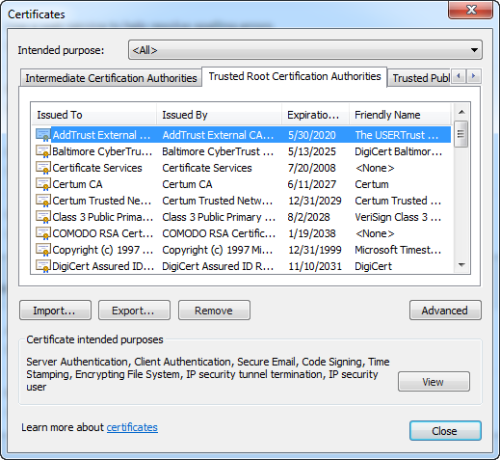Click the AddTrust External certificate icon

click(43, 135)
